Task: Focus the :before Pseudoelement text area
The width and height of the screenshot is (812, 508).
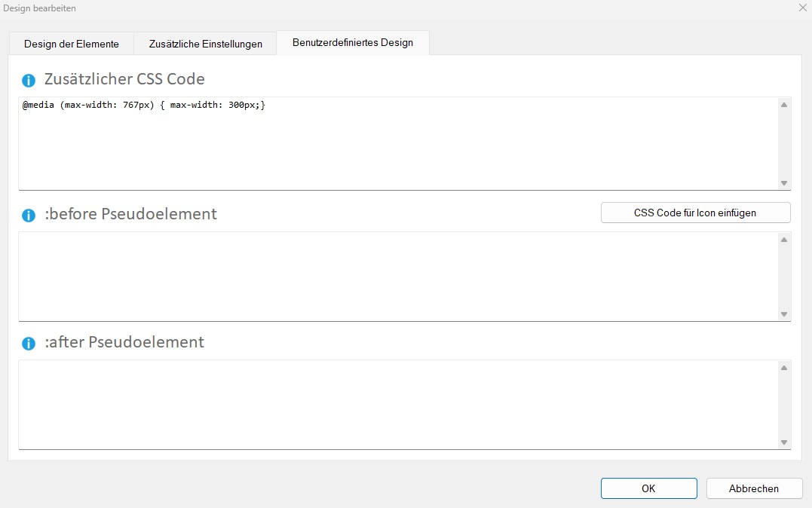Action: click(398, 276)
